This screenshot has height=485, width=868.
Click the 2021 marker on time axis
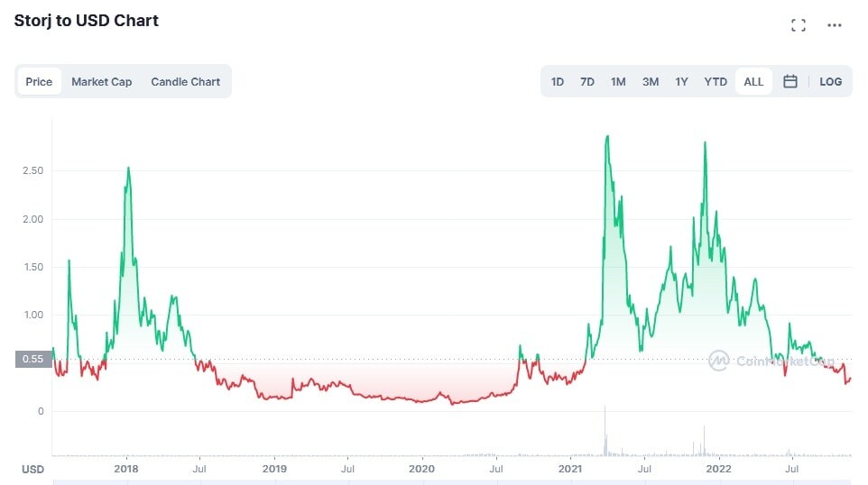570,469
